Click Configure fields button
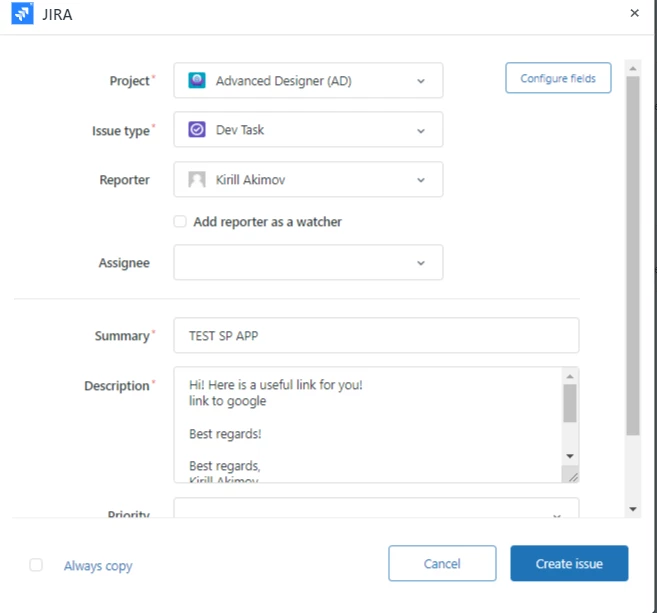Viewport: 657px width, 613px height. coord(558,78)
